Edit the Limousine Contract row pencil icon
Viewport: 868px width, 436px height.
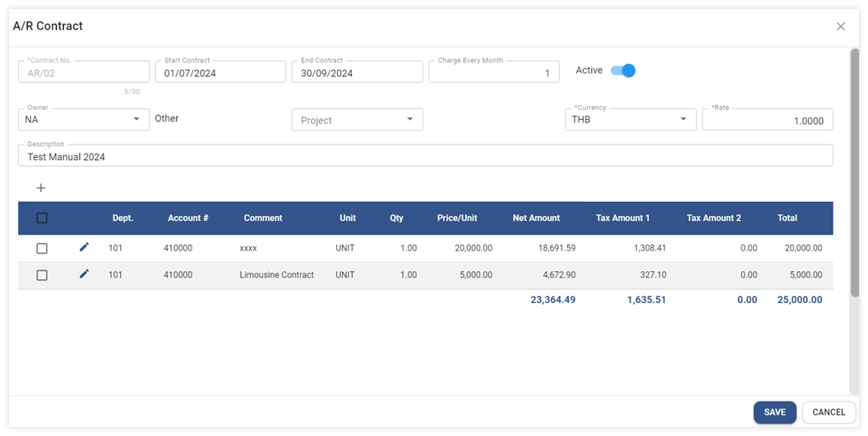tap(84, 274)
